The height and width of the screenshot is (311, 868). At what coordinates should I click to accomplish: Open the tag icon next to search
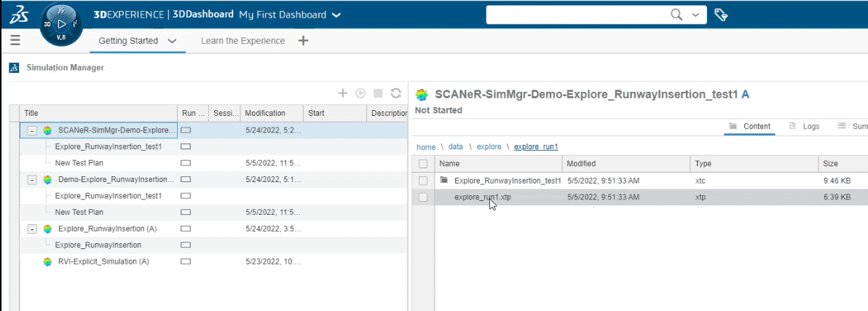tap(720, 15)
